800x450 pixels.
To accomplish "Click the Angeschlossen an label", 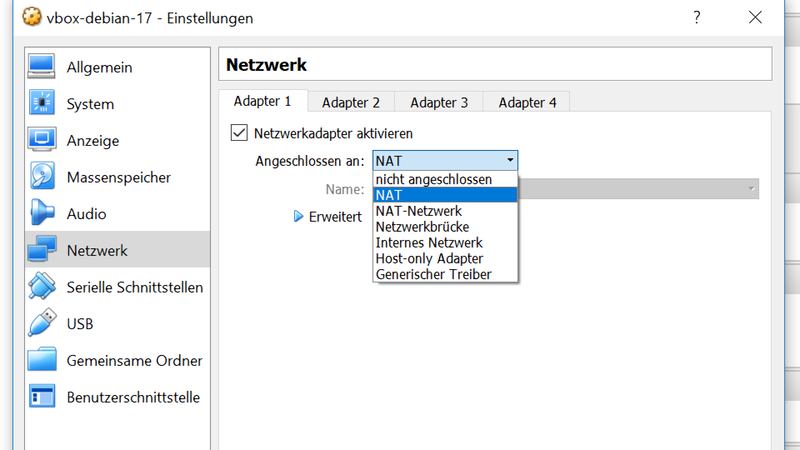I will point(310,161).
